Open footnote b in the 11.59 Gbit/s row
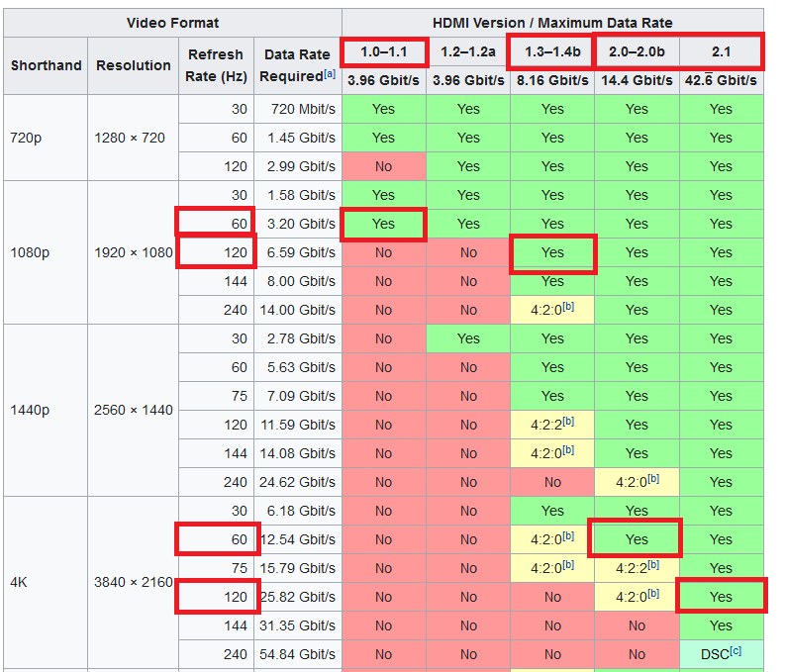Viewport: 785px width, 672px height. pos(568,422)
